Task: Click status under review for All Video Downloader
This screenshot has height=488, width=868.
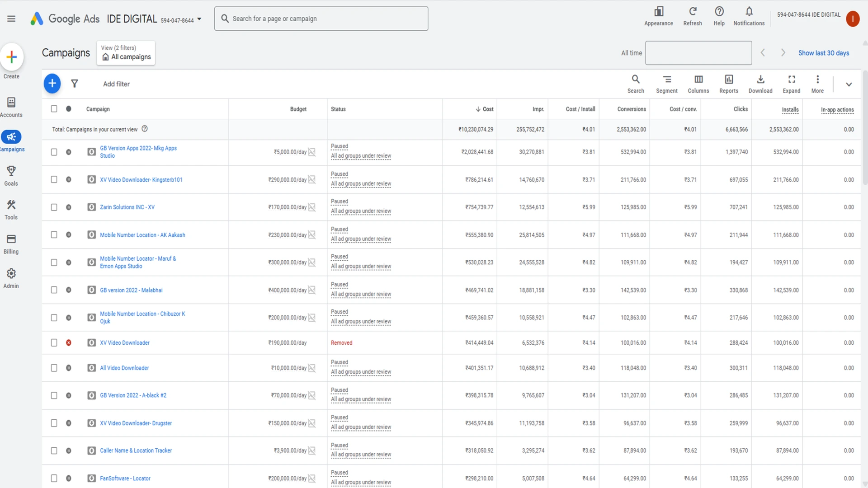Action: pyautogui.click(x=361, y=372)
